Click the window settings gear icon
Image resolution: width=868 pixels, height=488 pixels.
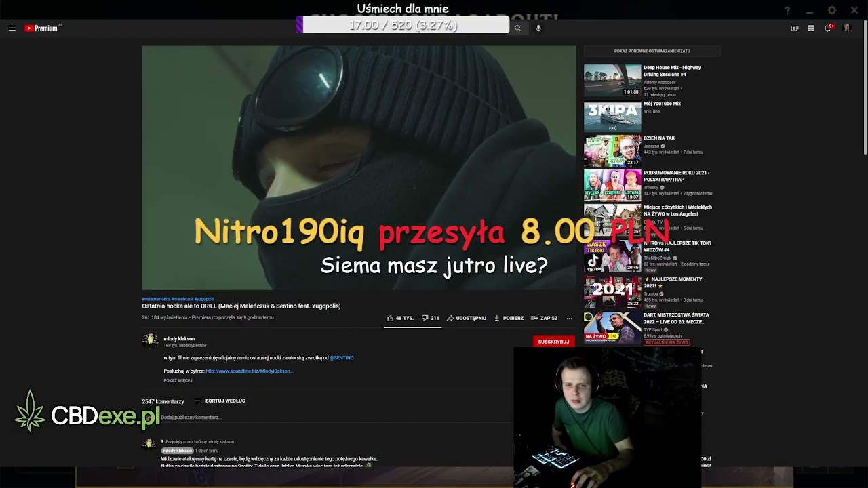click(x=832, y=10)
